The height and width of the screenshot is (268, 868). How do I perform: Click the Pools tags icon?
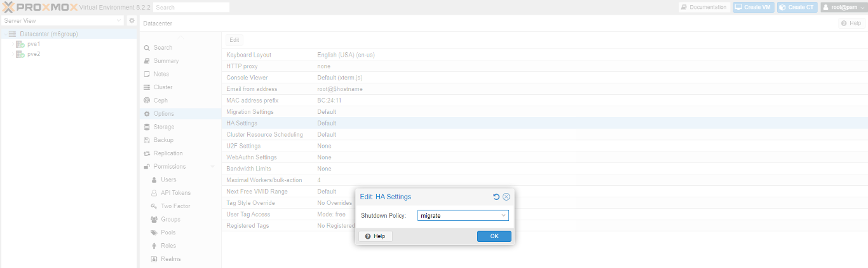(x=154, y=232)
